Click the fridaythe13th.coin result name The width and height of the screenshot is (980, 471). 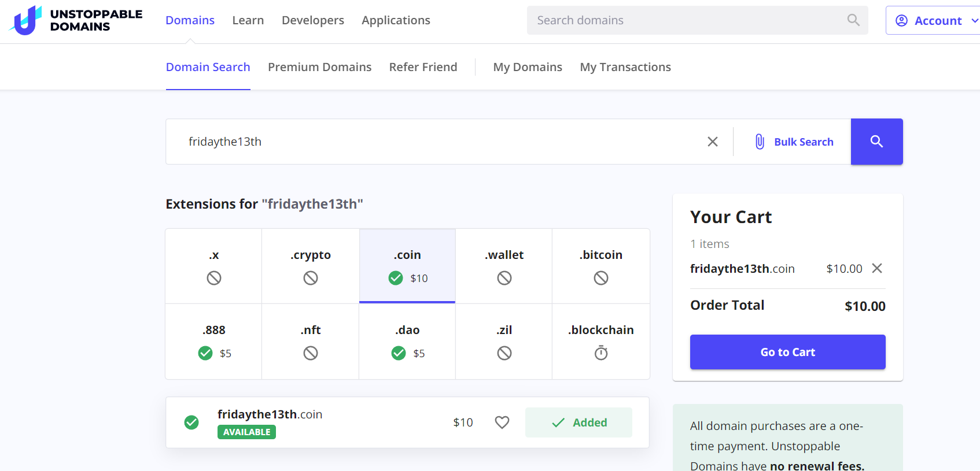pos(270,414)
